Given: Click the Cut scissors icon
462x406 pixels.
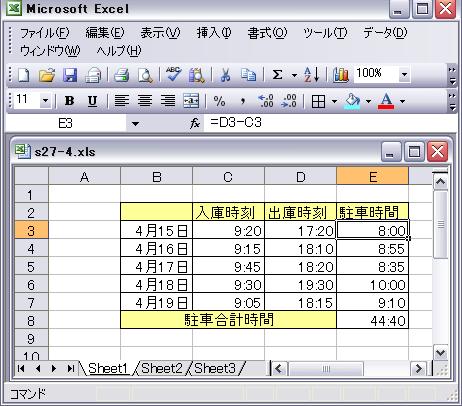Looking at the screenshot, I should (226, 75).
